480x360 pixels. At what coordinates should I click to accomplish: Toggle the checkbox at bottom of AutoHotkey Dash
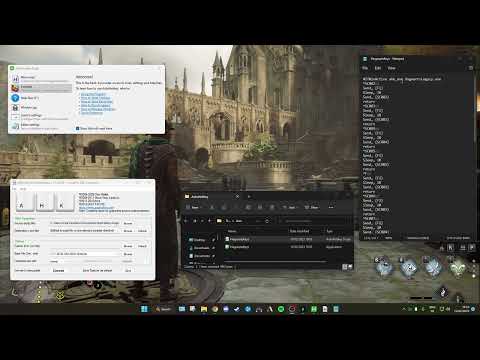78,128
